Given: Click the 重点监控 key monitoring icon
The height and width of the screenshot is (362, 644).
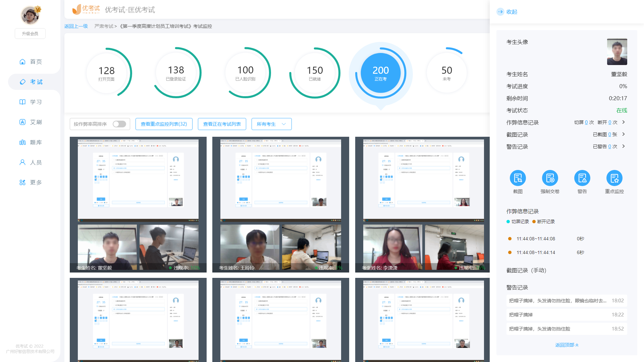Looking at the screenshot, I should (x=614, y=178).
